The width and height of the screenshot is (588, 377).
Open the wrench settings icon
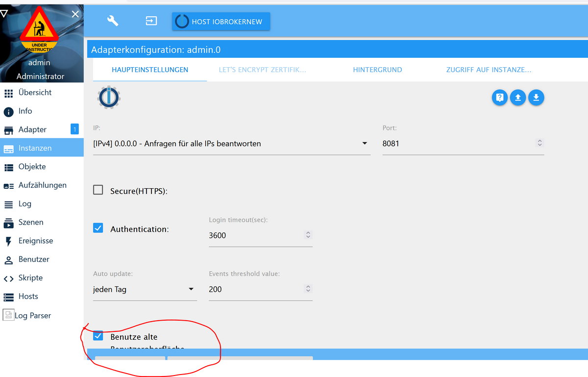click(113, 21)
